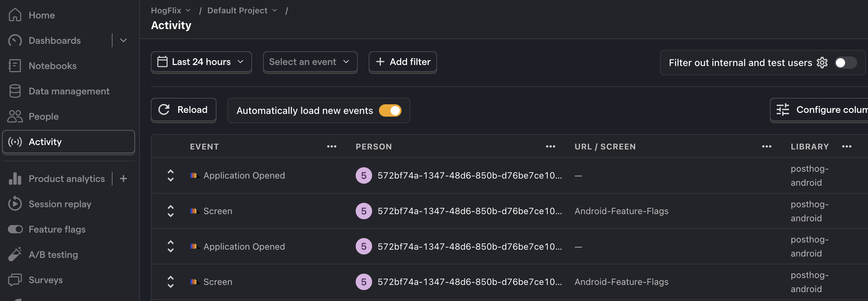Open Surveys in sidebar
Viewport: 868px width, 301px height.
[45, 280]
